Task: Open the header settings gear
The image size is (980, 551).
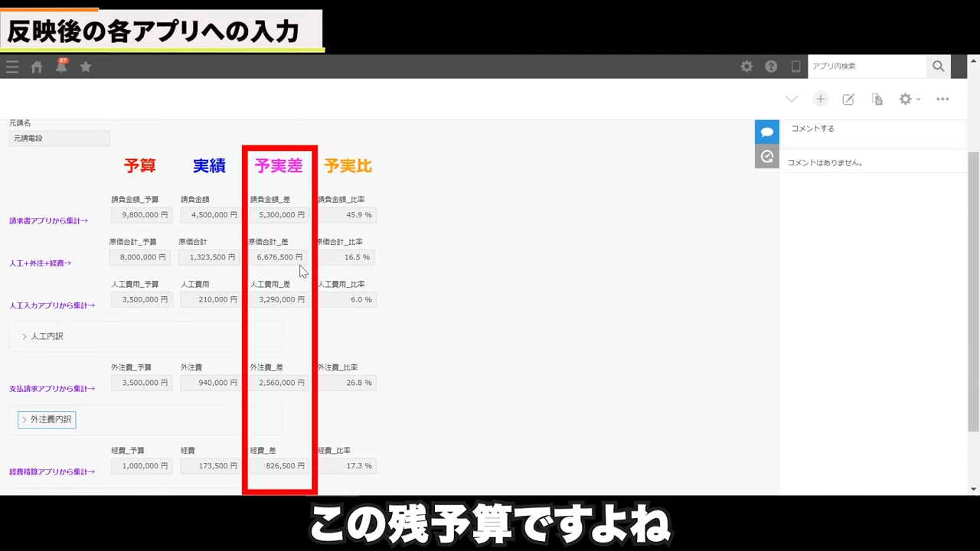Action: coord(746,67)
